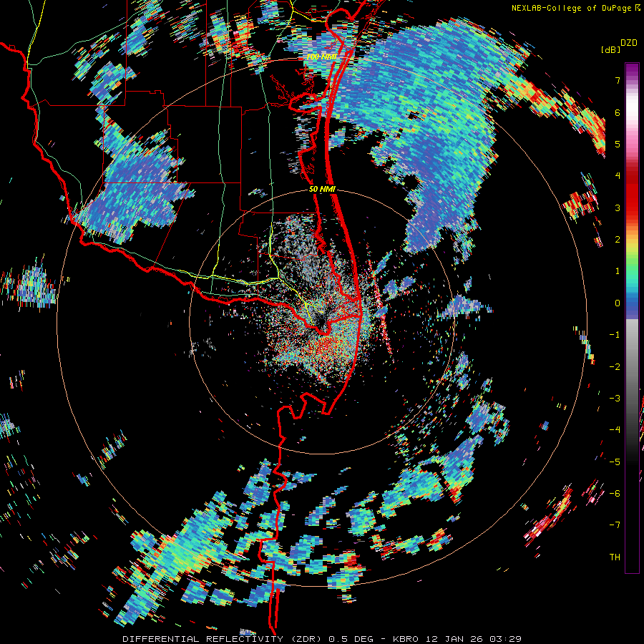Click the 5 value on the scale
This screenshot has height=644, width=644.
[x=618, y=144]
